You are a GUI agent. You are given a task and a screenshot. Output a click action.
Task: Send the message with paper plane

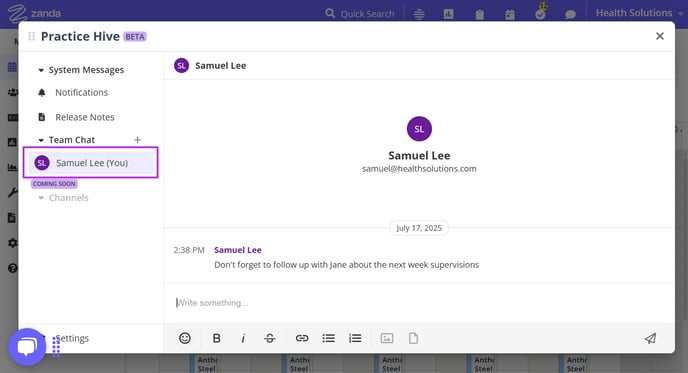point(650,338)
